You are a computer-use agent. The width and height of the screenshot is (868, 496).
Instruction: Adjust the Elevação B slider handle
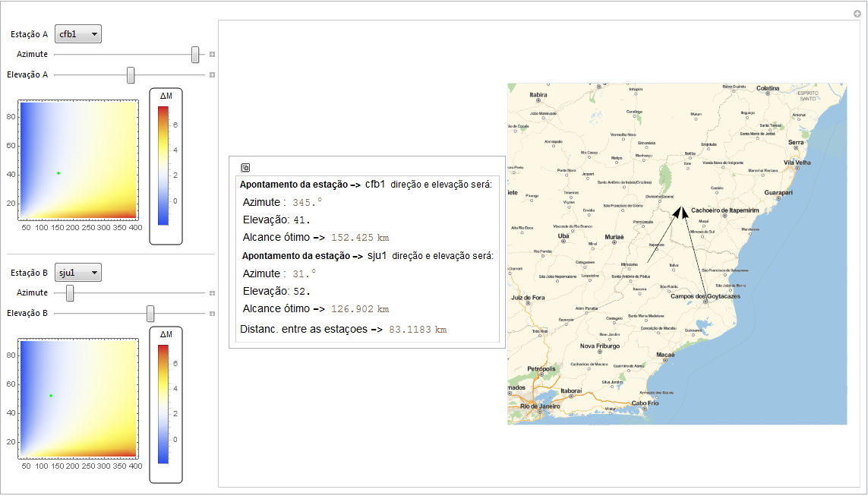150,313
